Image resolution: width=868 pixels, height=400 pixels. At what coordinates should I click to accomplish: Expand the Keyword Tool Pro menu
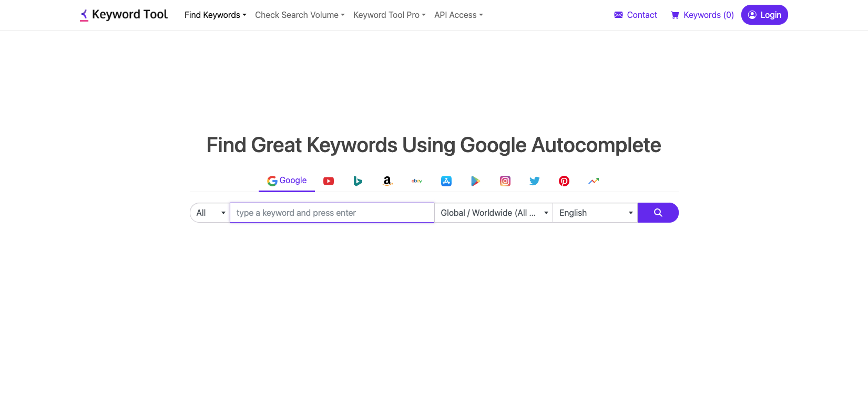[x=390, y=15]
